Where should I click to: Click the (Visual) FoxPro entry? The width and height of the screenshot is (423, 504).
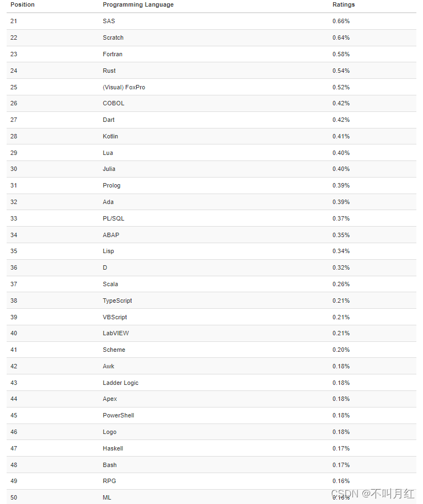pyautogui.click(x=124, y=87)
